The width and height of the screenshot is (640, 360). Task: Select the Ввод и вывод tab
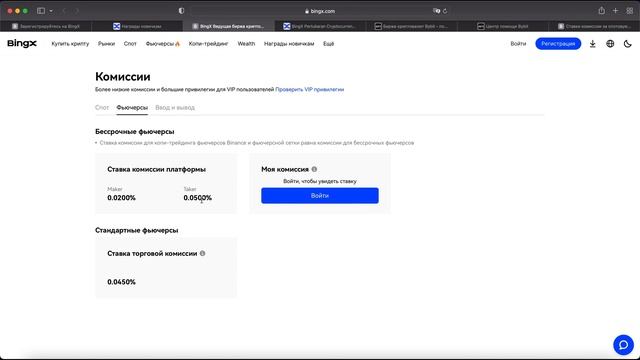175,107
